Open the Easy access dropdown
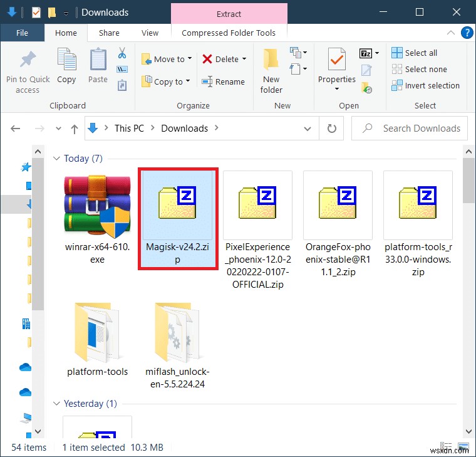This screenshot has width=476, height=457. pos(299,69)
